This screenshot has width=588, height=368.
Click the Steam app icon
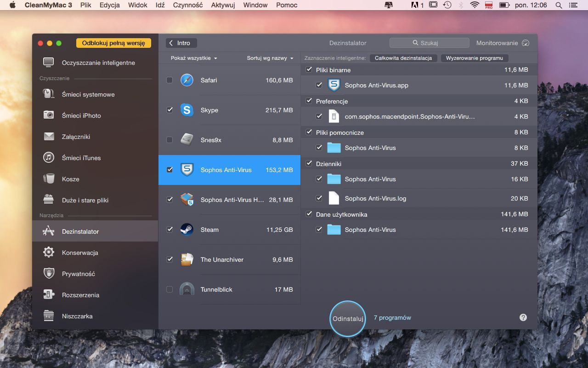pos(187,230)
